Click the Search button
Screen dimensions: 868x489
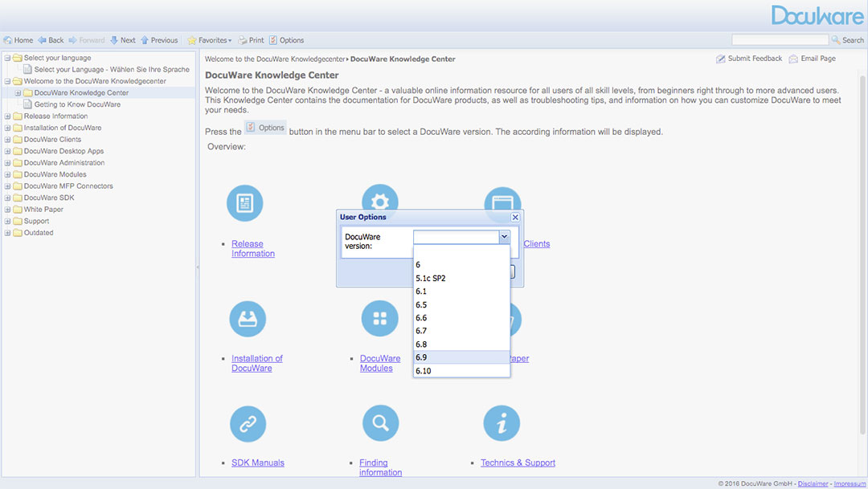(848, 40)
